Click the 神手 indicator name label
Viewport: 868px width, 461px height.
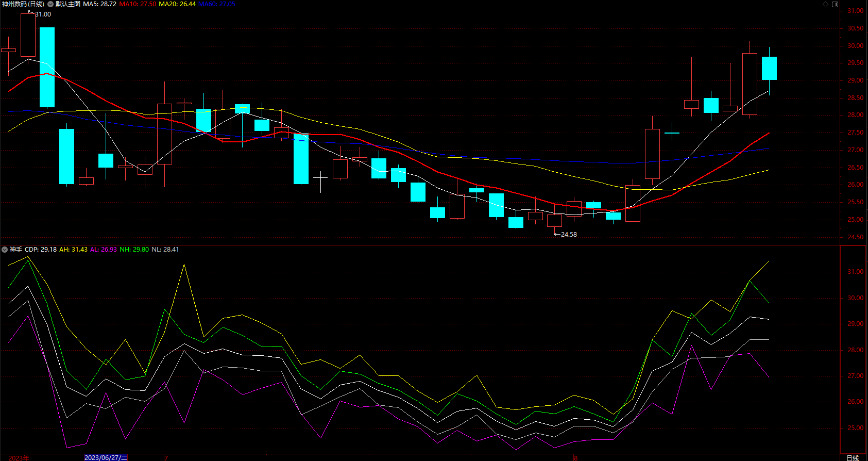pos(16,250)
